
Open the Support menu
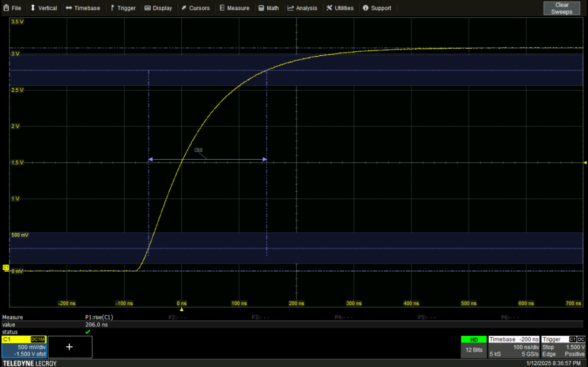(377, 8)
